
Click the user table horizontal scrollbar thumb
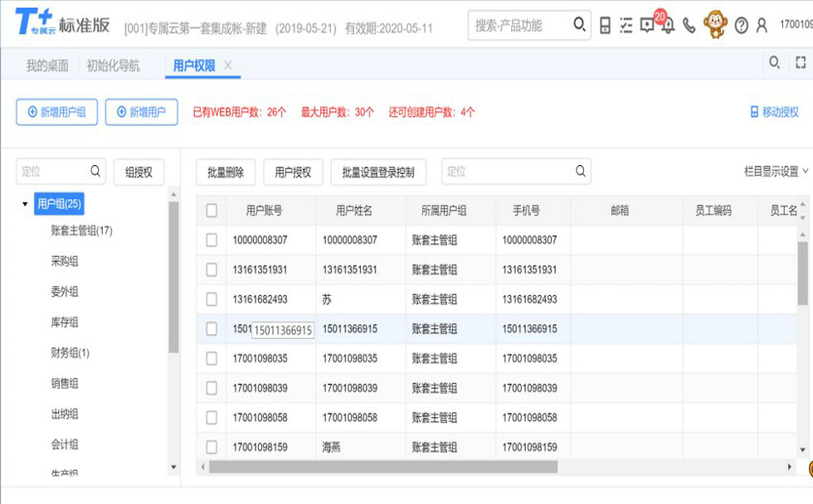[383, 468]
